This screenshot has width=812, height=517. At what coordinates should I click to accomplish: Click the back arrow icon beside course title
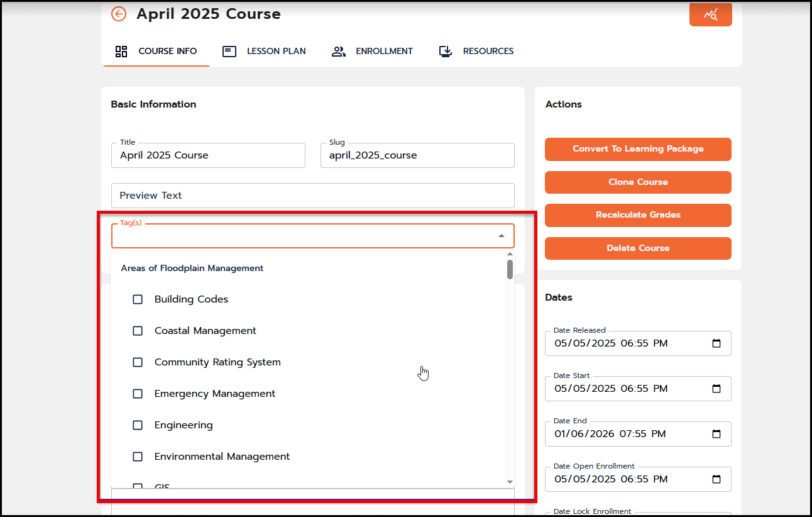[119, 14]
